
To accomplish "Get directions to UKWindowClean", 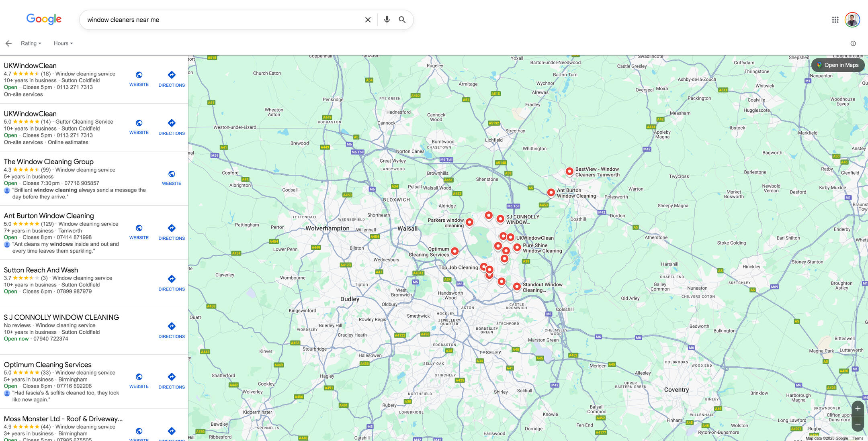I will [171, 79].
